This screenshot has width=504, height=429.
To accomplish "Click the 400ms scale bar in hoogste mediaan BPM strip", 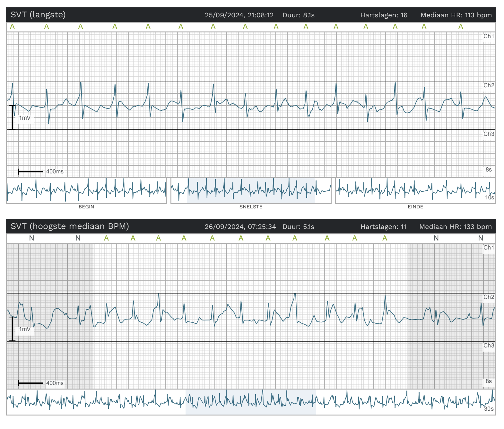I will pos(31,383).
